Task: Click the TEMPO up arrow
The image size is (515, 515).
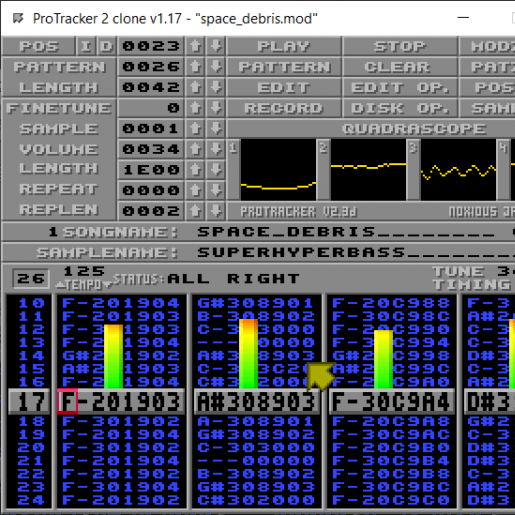Action: [60, 285]
